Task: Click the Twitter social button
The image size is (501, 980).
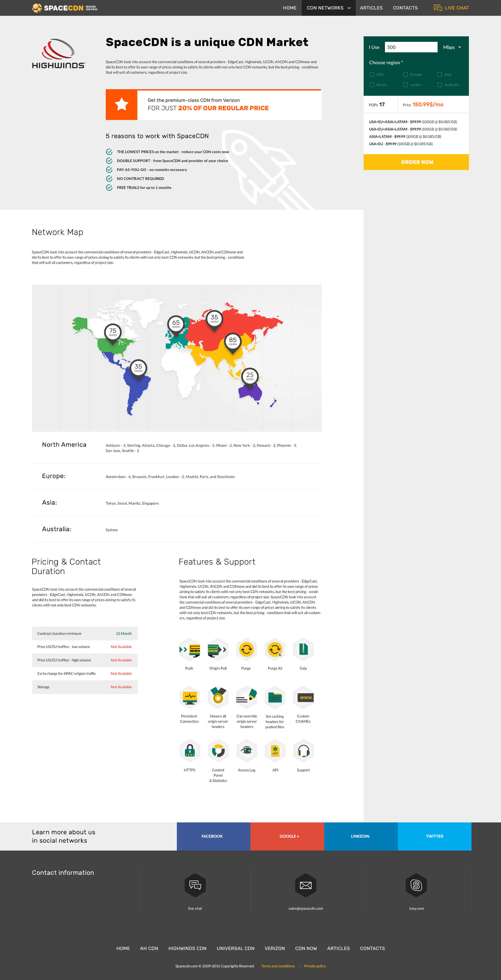Action: point(434,836)
